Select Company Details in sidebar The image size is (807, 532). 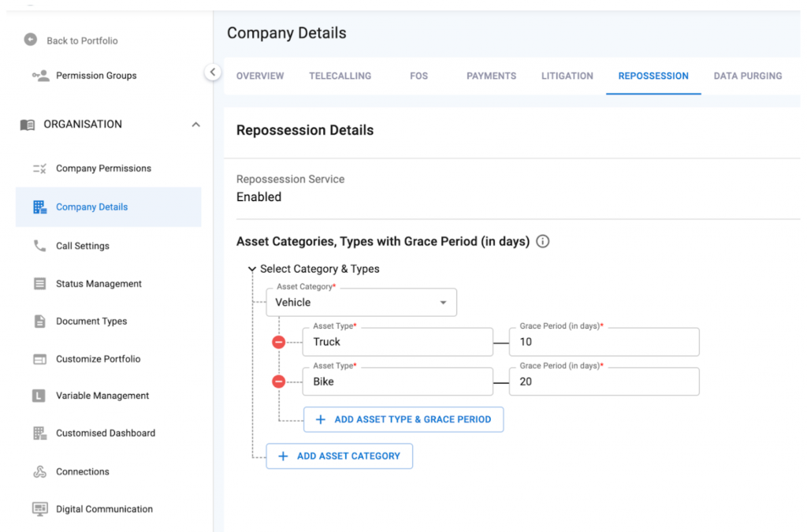[108, 206]
